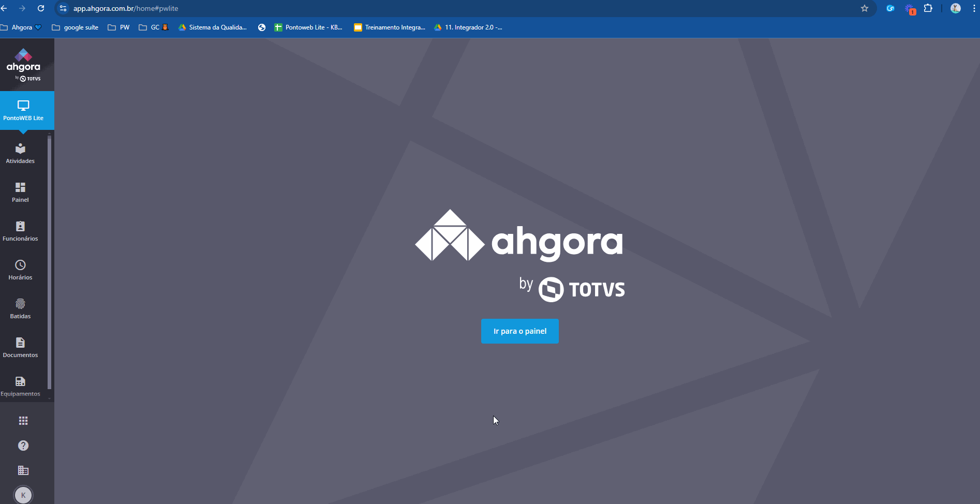Image resolution: width=980 pixels, height=504 pixels.
Task: Reload the page with the refresh icon
Action: pos(41,8)
